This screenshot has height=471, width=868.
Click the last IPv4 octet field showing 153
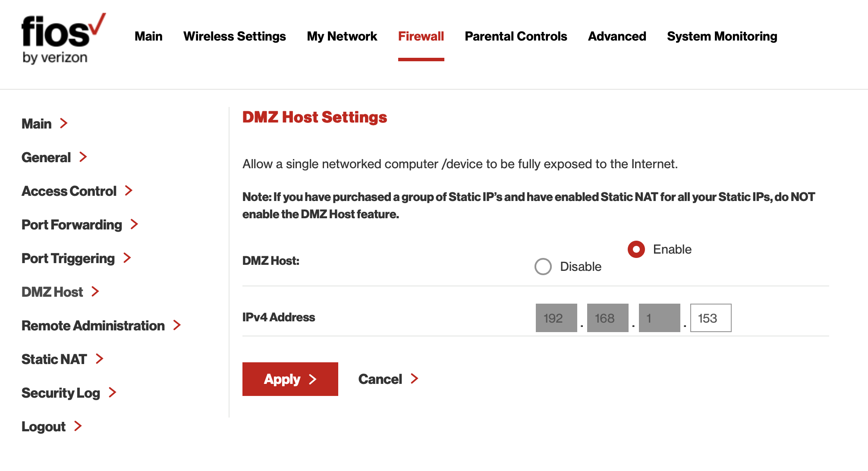711,318
